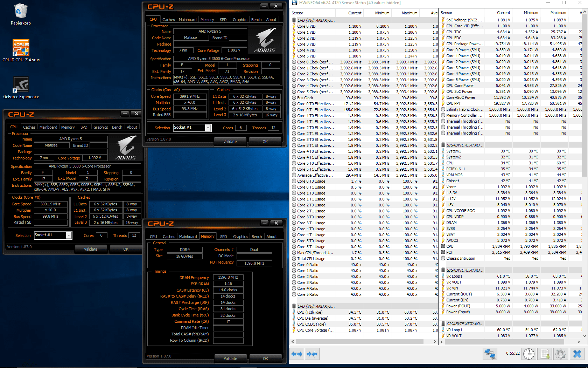This screenshot has width=588, height=368.
Task: Click left pane horizontal scrollbar right arrow
Action: pyautogui.click(x=435, y=341)
